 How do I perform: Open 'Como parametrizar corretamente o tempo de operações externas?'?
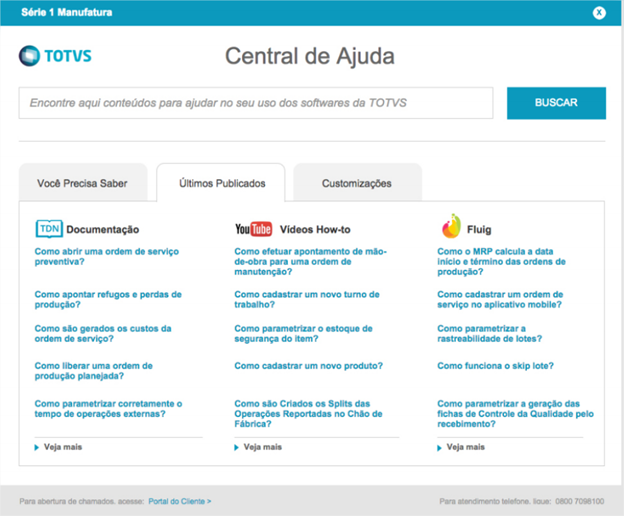click(108, 409)
